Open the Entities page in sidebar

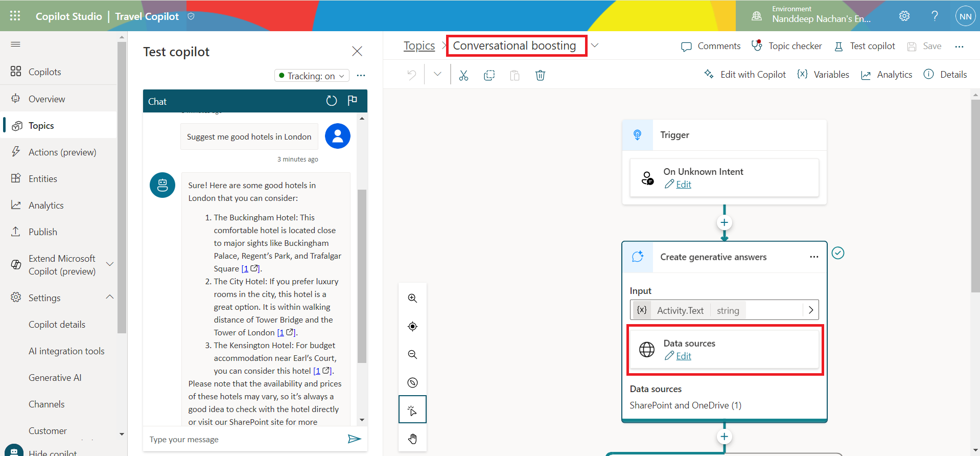coord(43,179)
